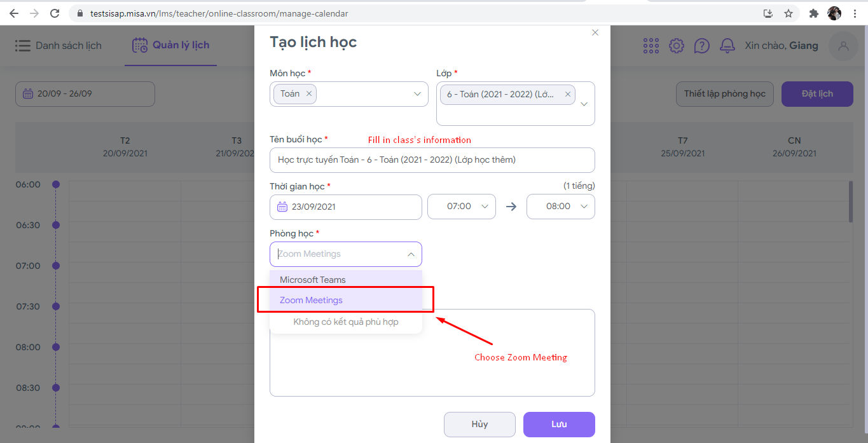Open the settings gear icon

[x=677, y=46]
